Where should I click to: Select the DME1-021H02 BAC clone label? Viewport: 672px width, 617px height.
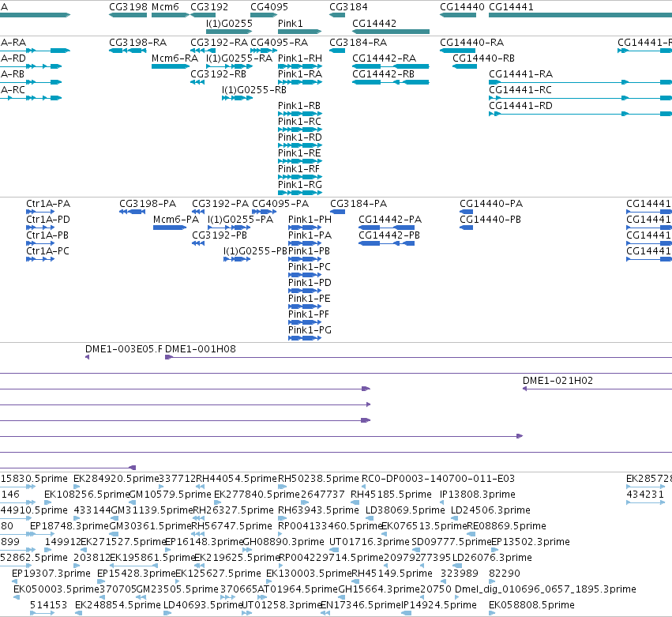[x=558, y=381]
